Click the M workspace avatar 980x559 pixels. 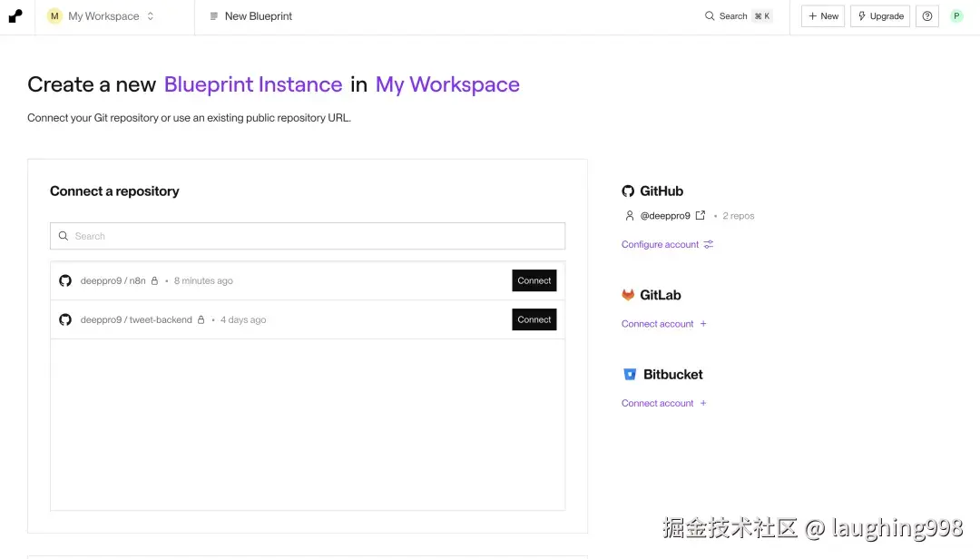coord(54,16)
